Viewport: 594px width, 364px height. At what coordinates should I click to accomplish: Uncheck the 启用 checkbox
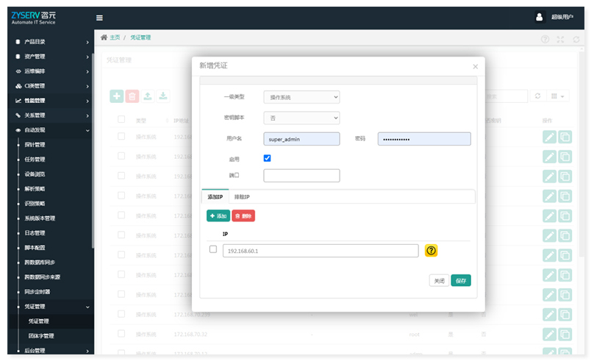pyautogui.click(x=268, y=158)
